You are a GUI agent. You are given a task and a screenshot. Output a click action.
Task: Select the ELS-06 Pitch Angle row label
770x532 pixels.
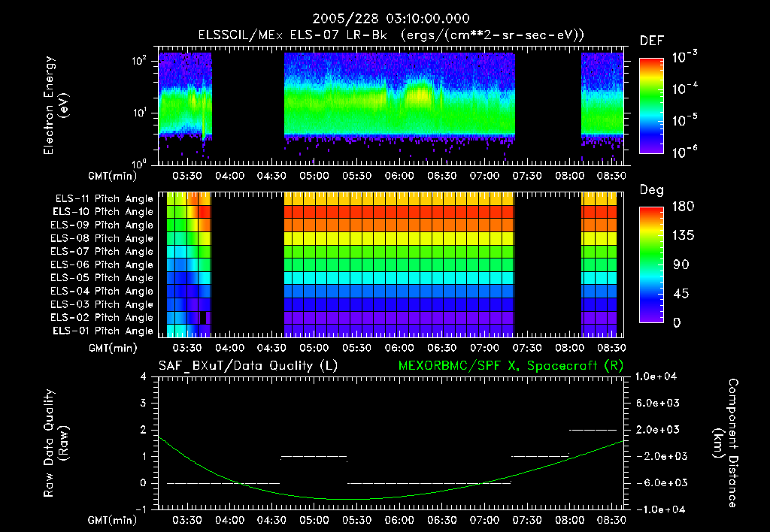(102, 264)
